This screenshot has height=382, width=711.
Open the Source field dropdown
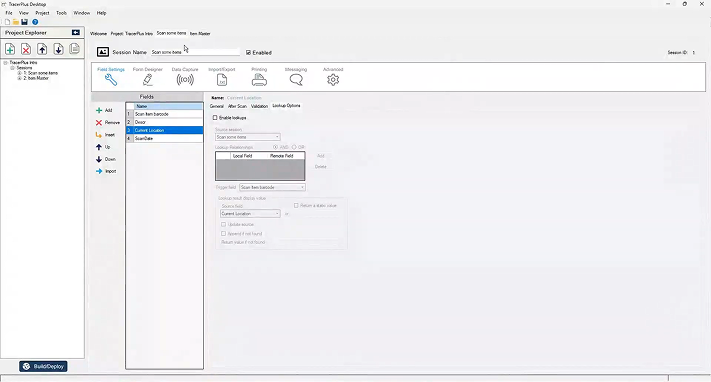[x=250, y=213]
